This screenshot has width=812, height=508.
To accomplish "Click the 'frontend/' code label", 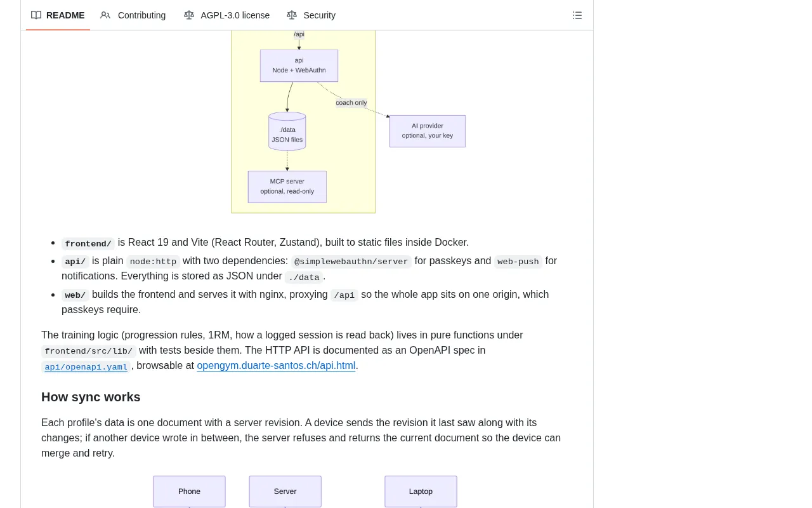I will tap(88, 244).
